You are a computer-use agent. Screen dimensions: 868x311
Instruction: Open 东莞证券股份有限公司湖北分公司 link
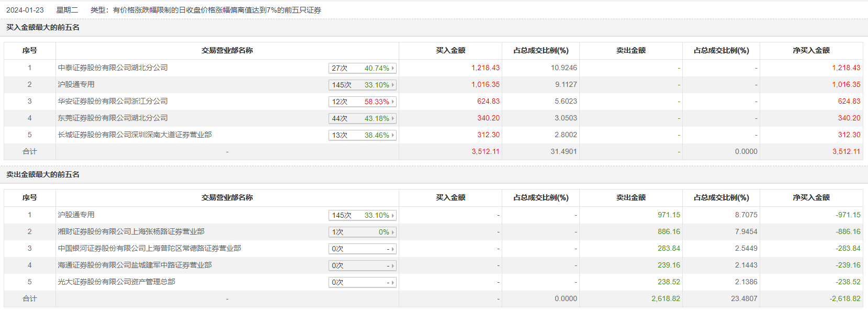[x=113, y=118]
